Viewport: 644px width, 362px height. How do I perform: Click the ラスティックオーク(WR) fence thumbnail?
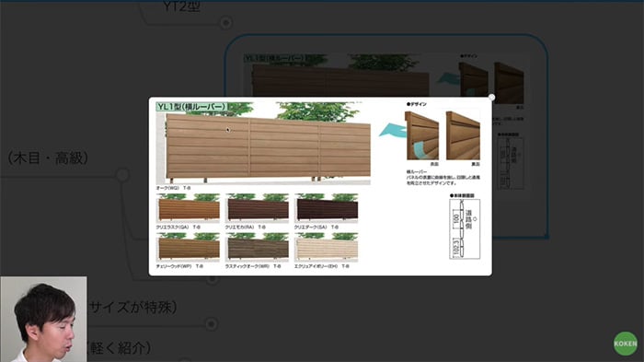pos(257,247)
